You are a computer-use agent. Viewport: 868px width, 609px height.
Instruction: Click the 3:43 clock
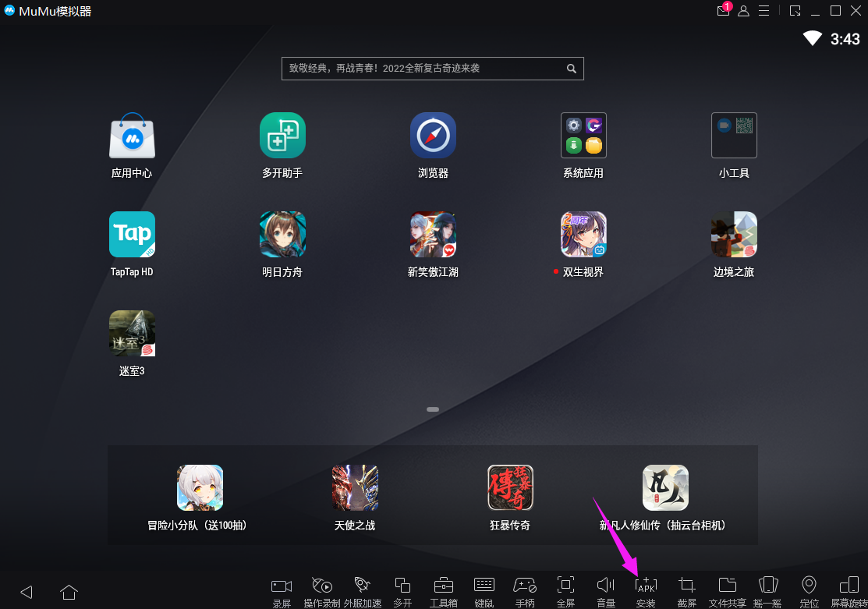pos(845,39)
